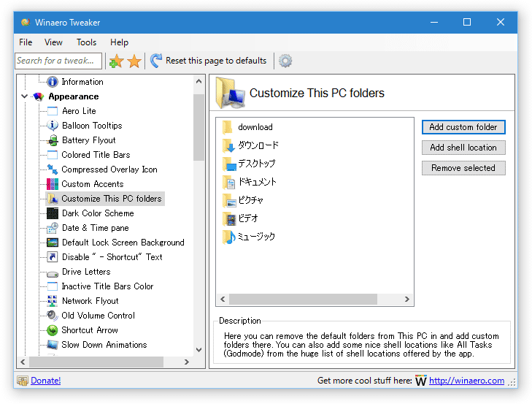
Task: Open the favorites list via the orange star icon
Action: [134, 61]
